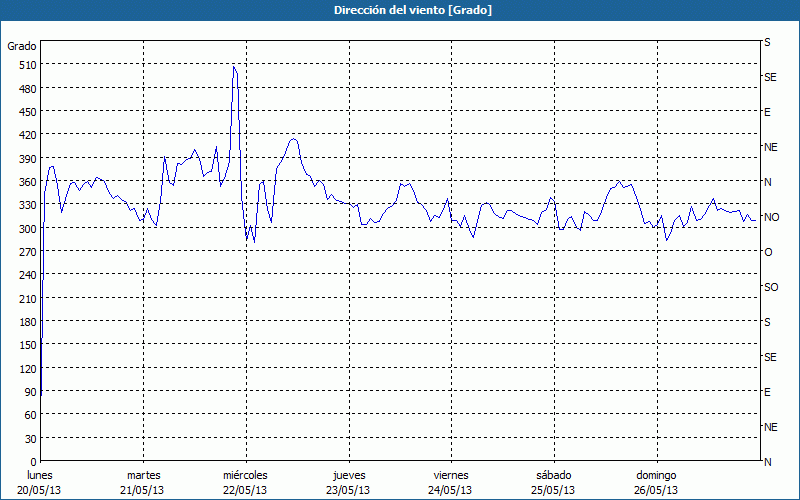Click the "martes 21/05/13" date label
The image size is (800, 500).
click(x=143, y=482)
